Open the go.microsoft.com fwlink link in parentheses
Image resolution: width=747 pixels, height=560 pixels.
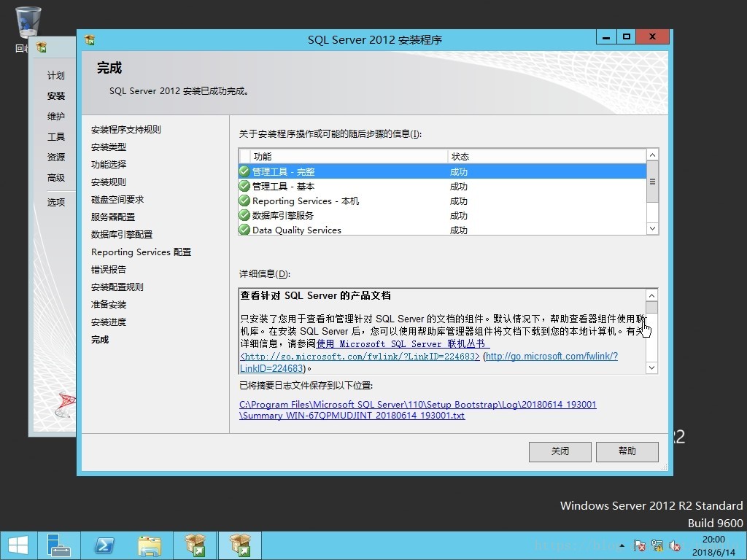(x=551, y=356)
